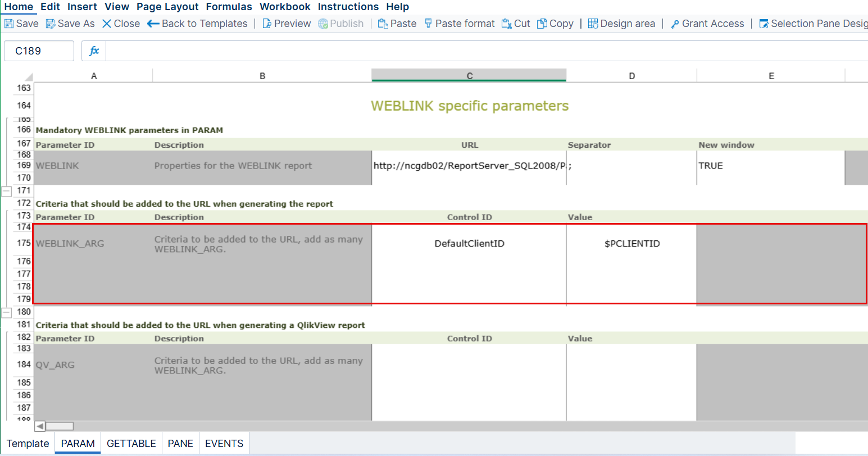Viewport: 868px width, 456px height.
Task: Click the WEBLINK URL cell with http://ncgdb02
Action: tap(469, 166)
